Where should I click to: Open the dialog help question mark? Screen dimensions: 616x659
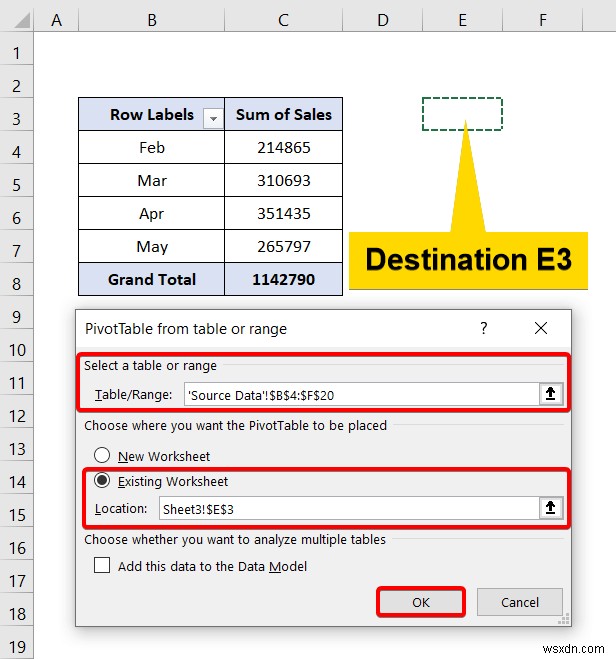484,328
